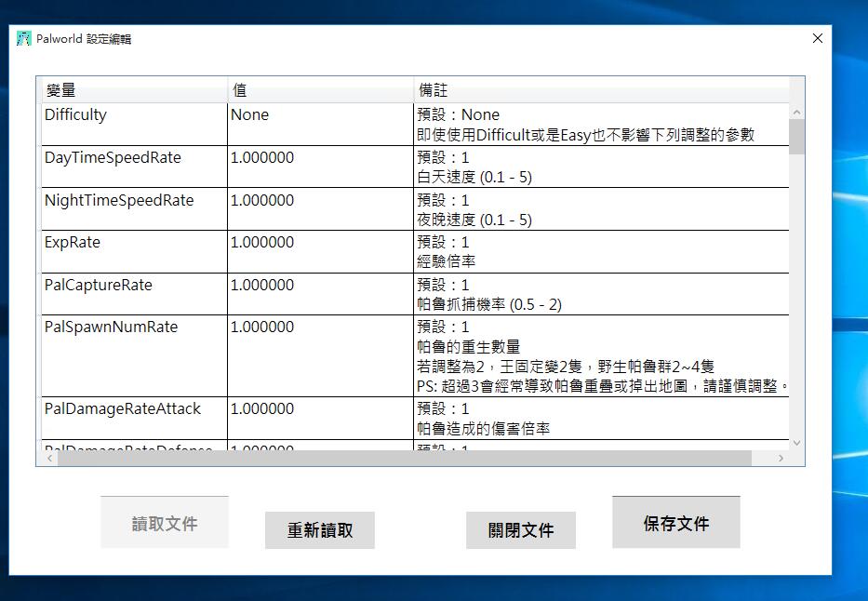
Task: Select the Difficulty variable cell
Action: (x=135, y=125)
